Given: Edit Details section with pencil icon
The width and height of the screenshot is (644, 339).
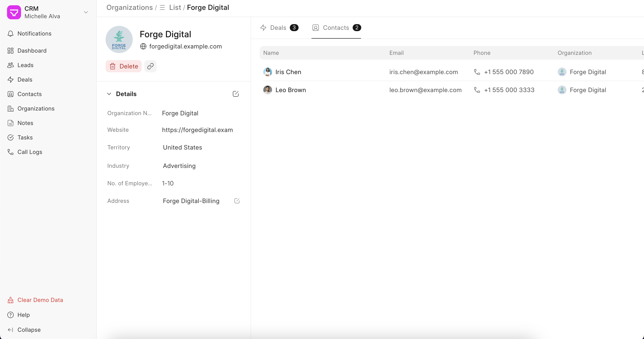Looking at the screenshot, I should pyautogui.click(x=235, y=94).
